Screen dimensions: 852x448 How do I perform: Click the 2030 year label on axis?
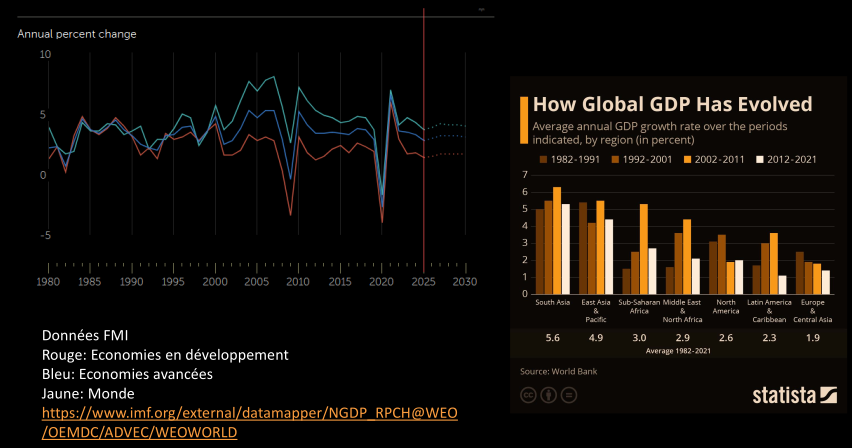click(x=463, y=283)
